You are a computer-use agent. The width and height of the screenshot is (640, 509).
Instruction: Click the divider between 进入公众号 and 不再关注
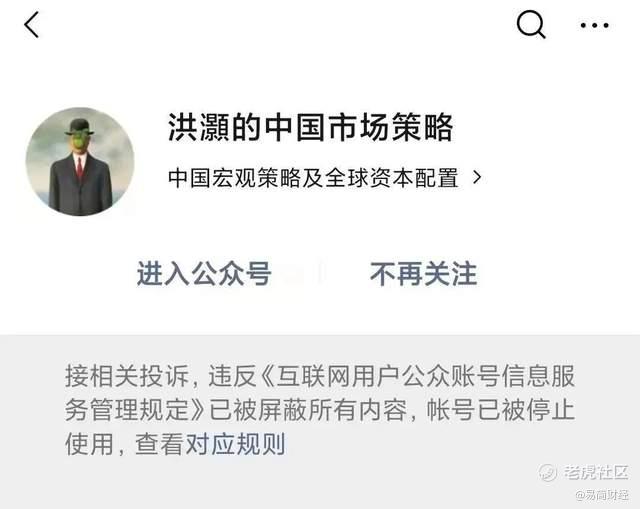(321, 272)
